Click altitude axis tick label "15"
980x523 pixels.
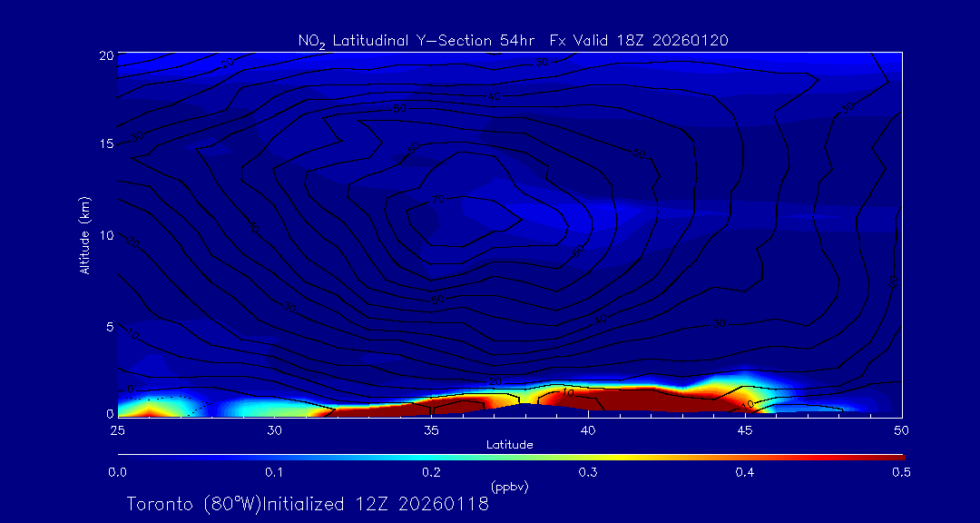pyautogui.click(x=105, y=143)
